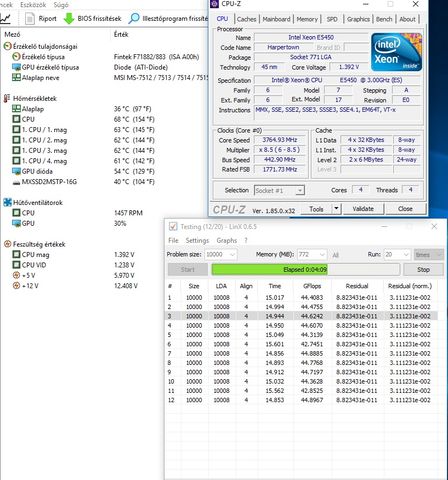The height and width of the screenshot is (480, 448).
Task: Click the Tools button in CPU-Z
Action: (316, 209)
